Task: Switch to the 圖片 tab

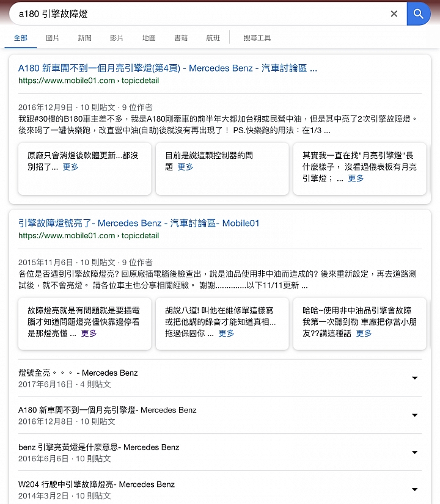Action: tap(53, 38)
